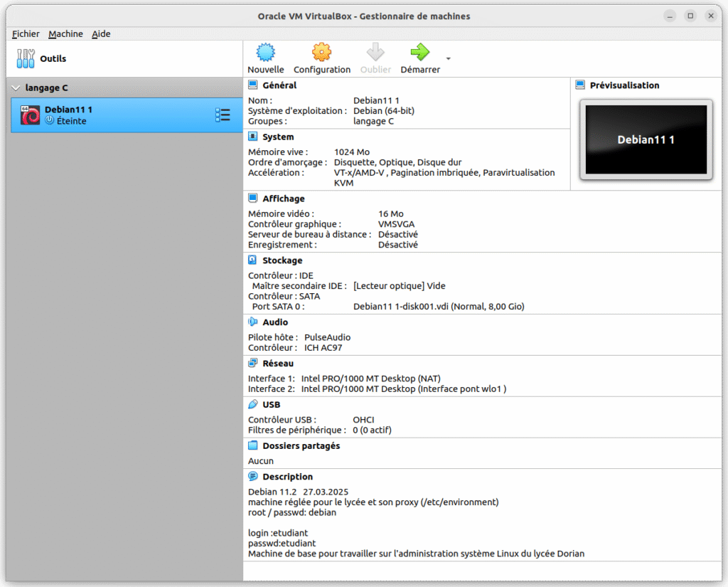Click the Audio speaker icon
This screenshot has width=728, height=587.
(252, 322)
